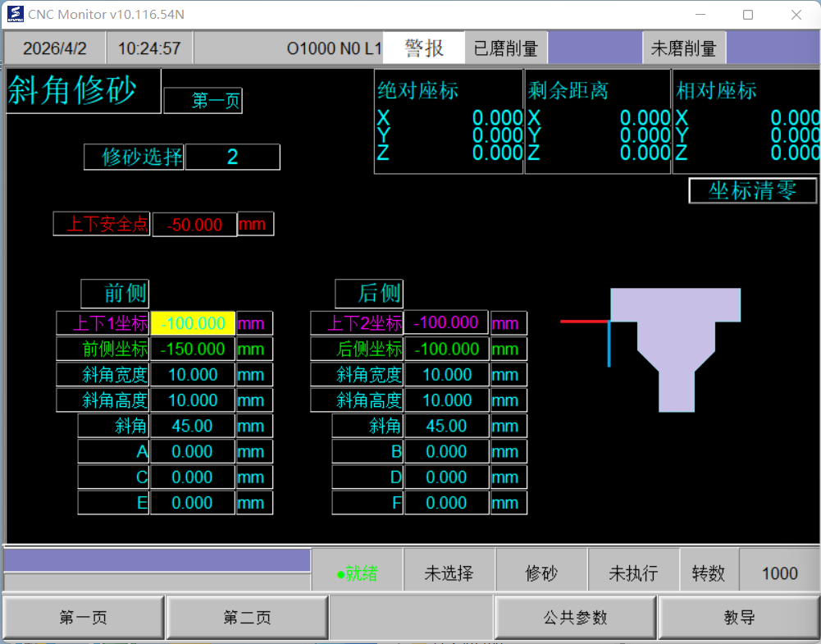Select the 警报 alarm tab
The width and height of the screenshot is (821, 644).
pos(423,48)
